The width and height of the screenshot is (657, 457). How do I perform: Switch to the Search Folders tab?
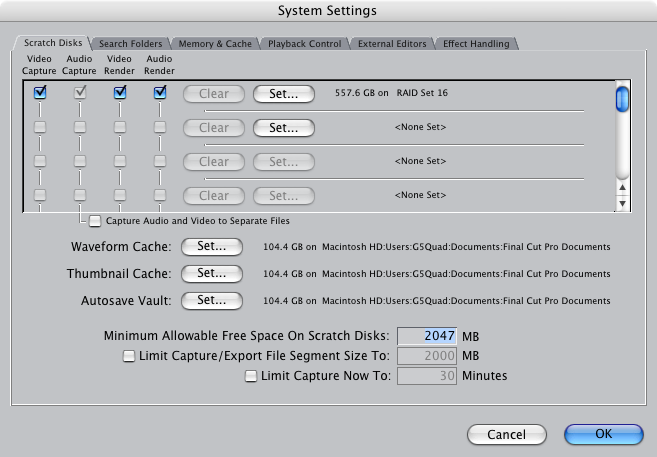tap(132, 44)
